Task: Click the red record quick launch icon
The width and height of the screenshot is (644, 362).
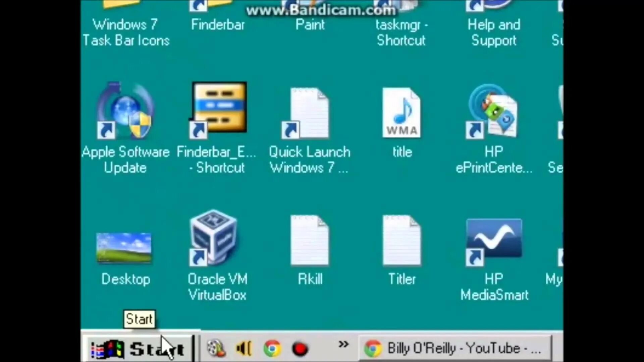Action: (300, 349)
